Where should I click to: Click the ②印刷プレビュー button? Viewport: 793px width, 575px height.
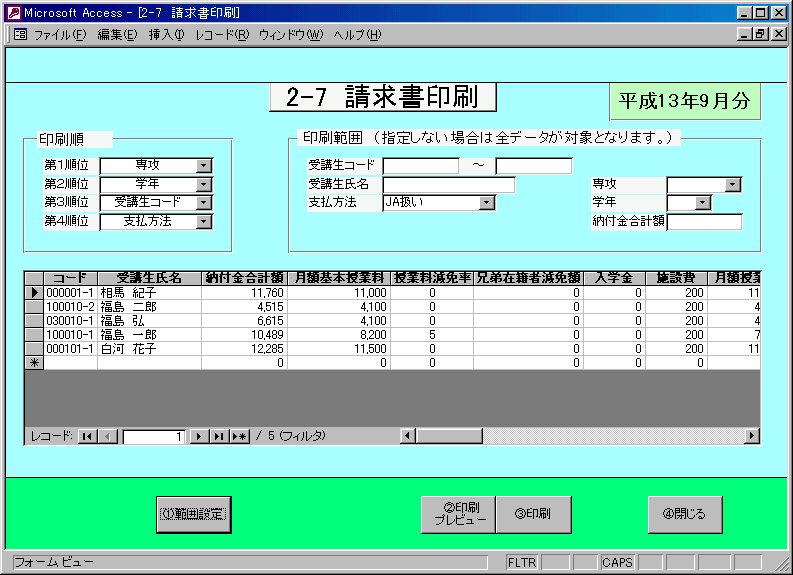click(x=458, y=514)
